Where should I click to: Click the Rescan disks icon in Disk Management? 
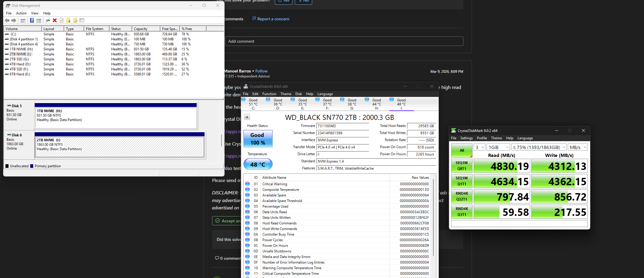pos(48,20)
